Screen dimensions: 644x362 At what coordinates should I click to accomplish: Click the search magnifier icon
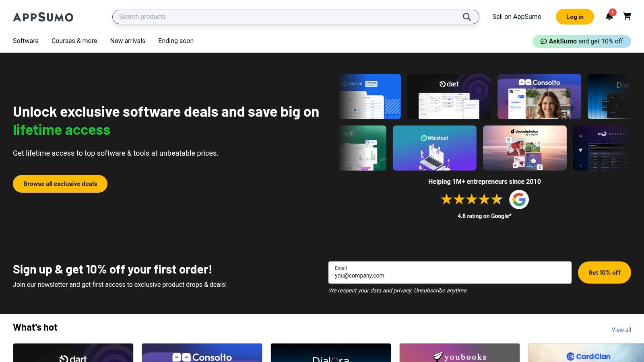pyautogui.click(x=466, y=17)
